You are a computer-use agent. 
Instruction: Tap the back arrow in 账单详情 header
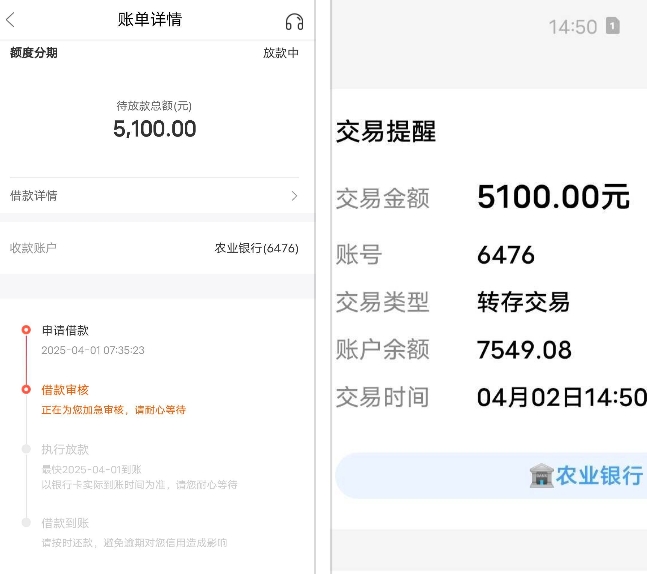coord(11,19)
